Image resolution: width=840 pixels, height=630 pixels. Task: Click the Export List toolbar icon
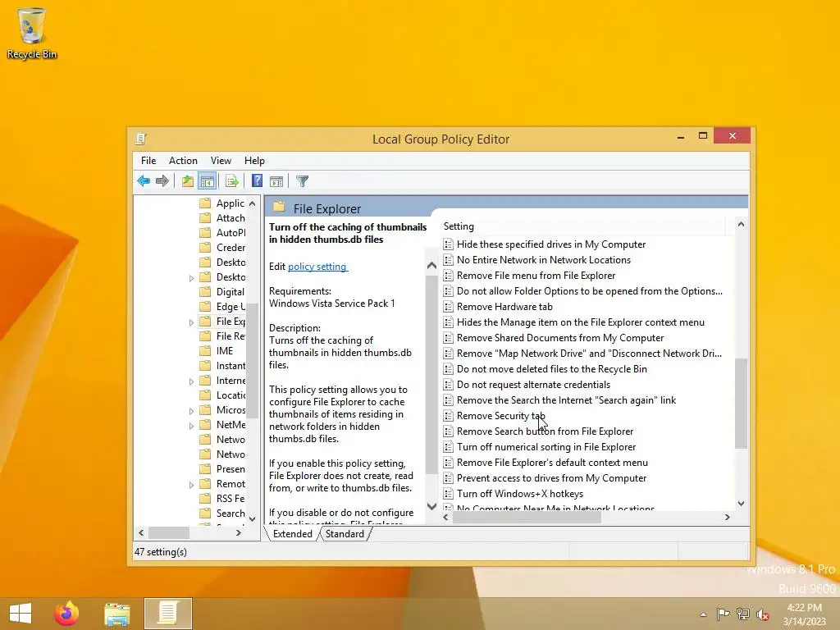(232, 181)
